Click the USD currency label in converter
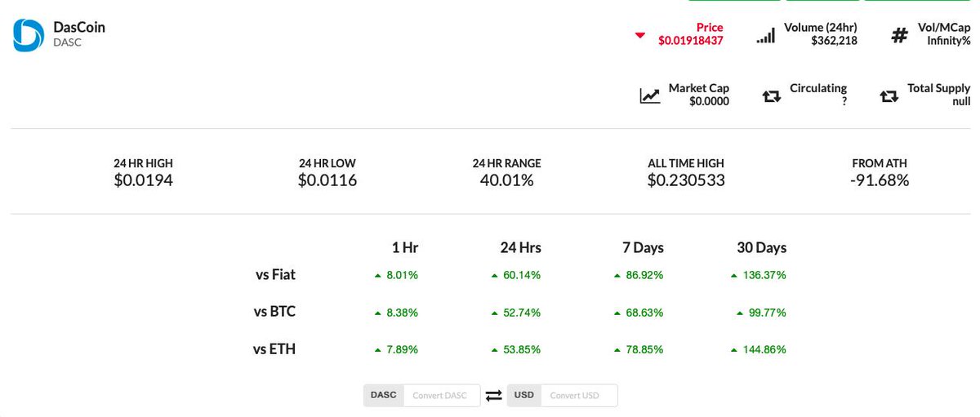 pos(524,396)
